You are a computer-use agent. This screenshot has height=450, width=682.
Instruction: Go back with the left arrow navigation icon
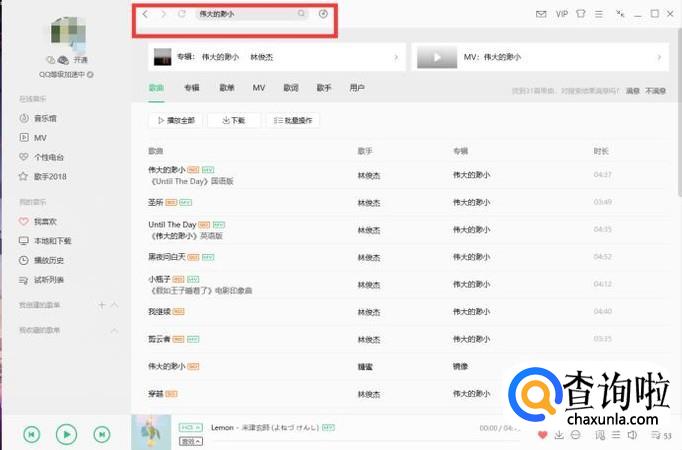[x=145, y=14]
